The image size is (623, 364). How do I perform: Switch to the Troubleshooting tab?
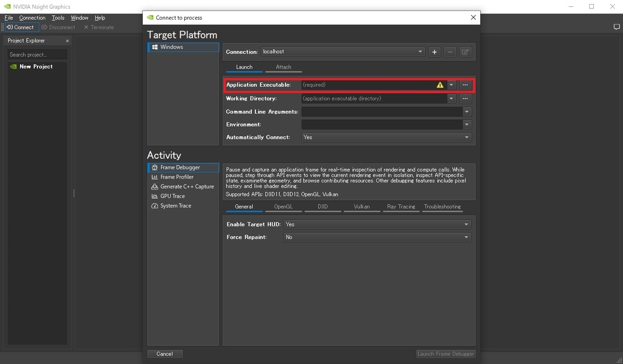[442, 207]
